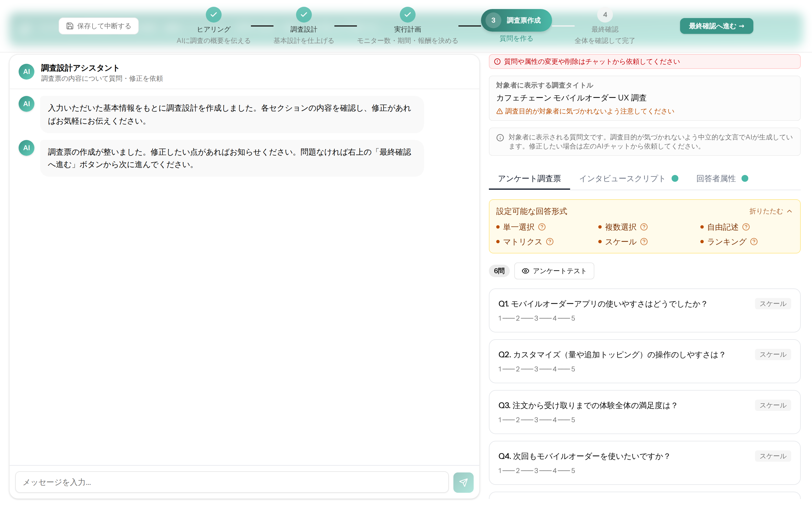Click the AI avatar beside 調査票の作成が整いました message

coord(27,148)
